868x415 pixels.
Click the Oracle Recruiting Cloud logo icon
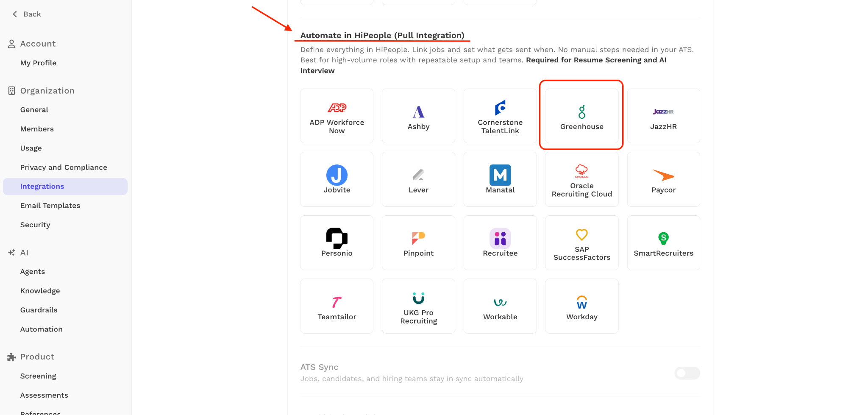click(x=582, y=171)
